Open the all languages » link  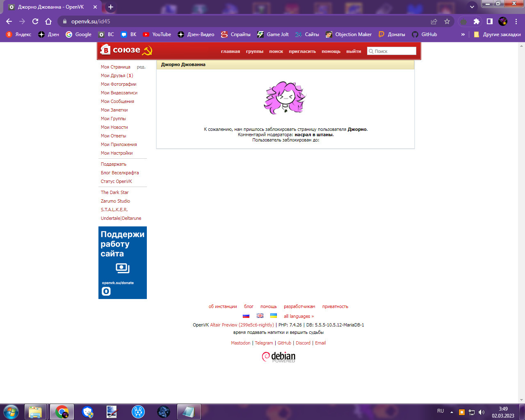tap(299, 316)
